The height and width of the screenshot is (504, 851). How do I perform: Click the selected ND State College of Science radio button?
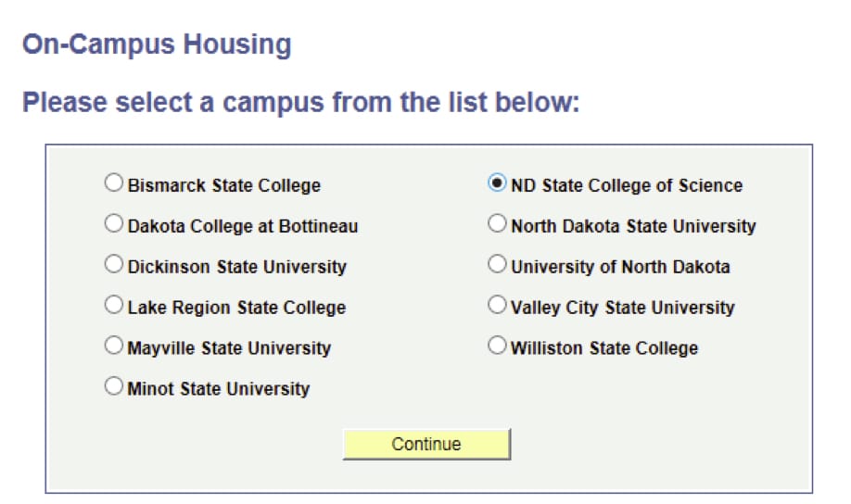(x=498, y=183)
